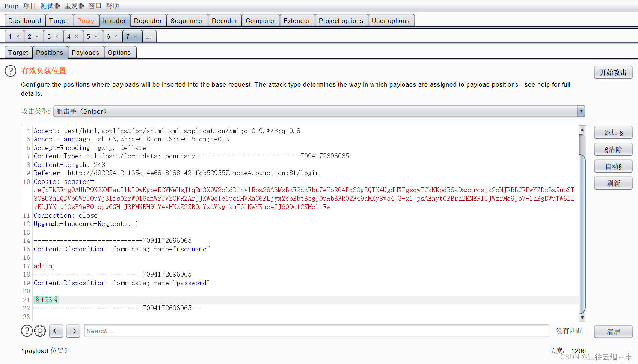Close intruder tab 1
This screenshot has height=364, width=638.
click(x=18, y=36)
